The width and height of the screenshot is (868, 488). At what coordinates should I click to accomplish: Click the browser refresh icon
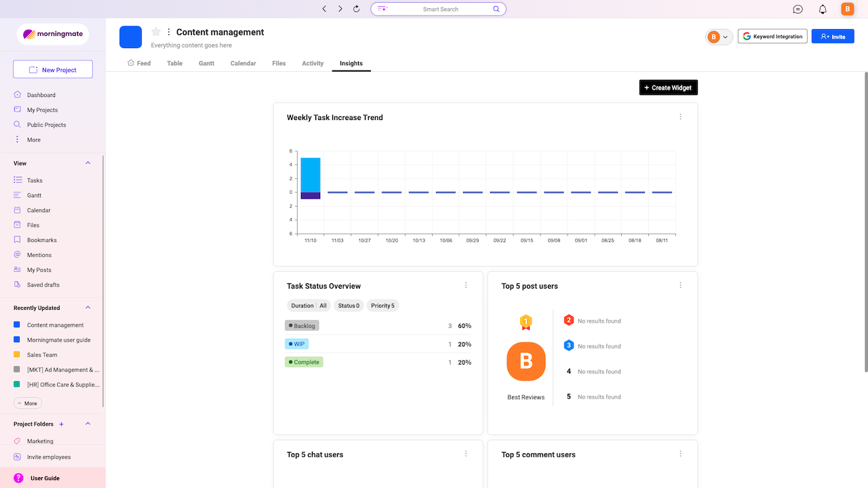pyautogui.click(x=357, y=9)
